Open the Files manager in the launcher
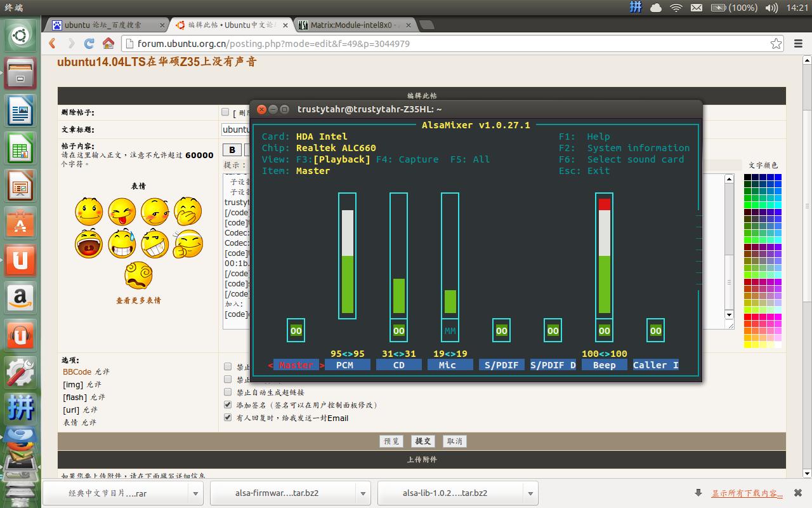The image size is (812, 508). pos(20,74)
